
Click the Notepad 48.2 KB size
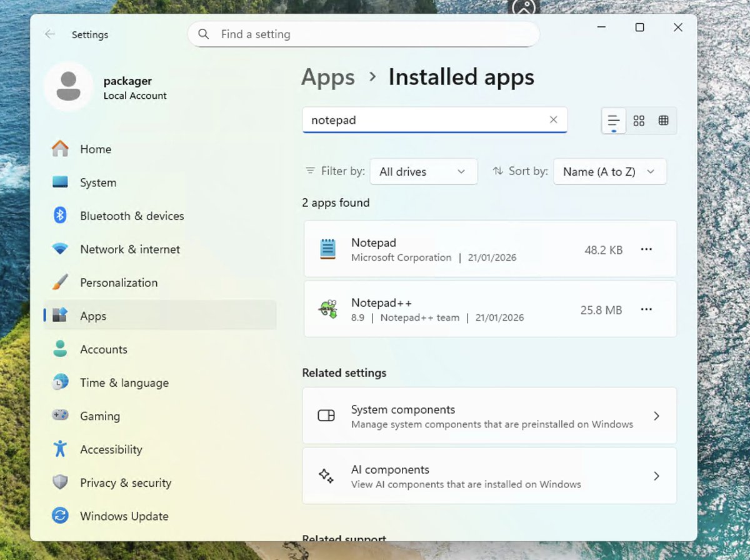[x=604, y=250]
